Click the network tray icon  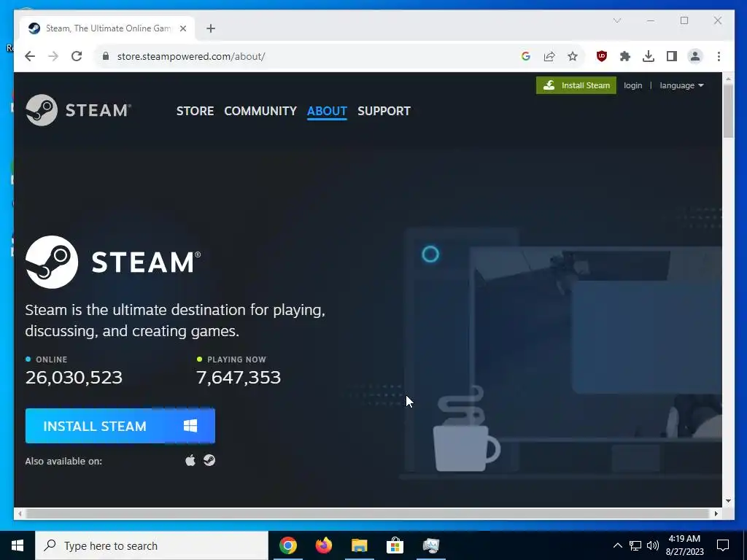point(635,545)
